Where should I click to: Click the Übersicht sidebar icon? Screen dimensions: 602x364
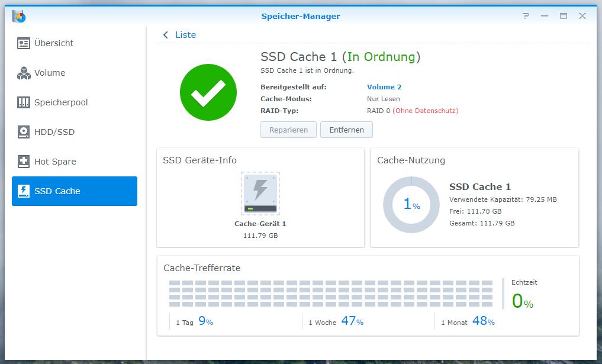(24, 43)
